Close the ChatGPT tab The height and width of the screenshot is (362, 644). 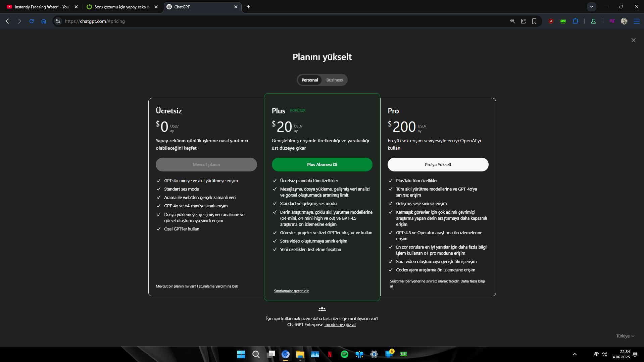[x=236, y=7]
